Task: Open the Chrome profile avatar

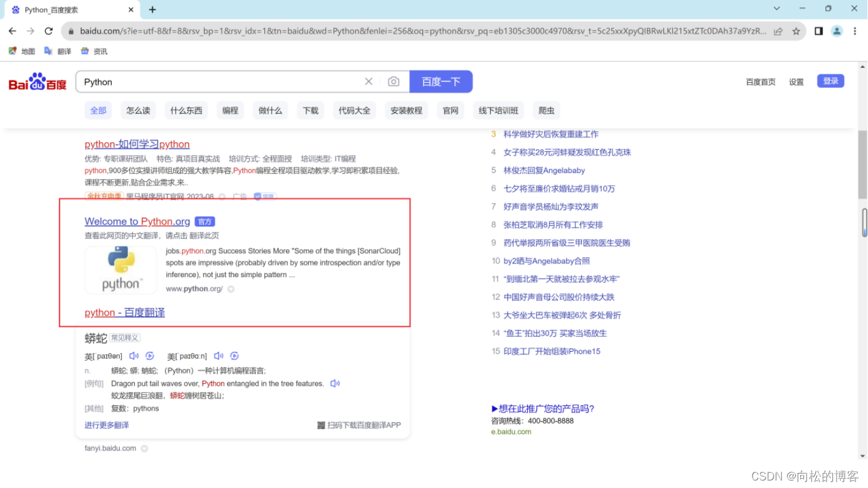Action: pos(837,31)
